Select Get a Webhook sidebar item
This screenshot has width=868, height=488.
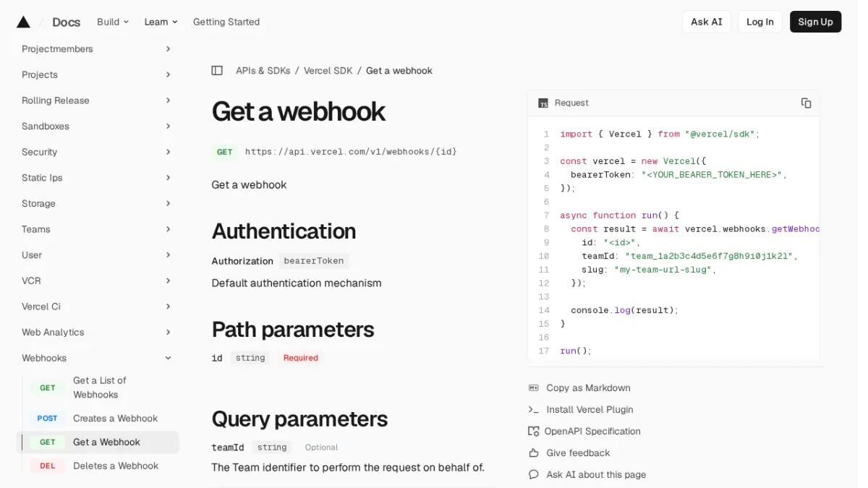pyautogui.click(x=98, y=442)
